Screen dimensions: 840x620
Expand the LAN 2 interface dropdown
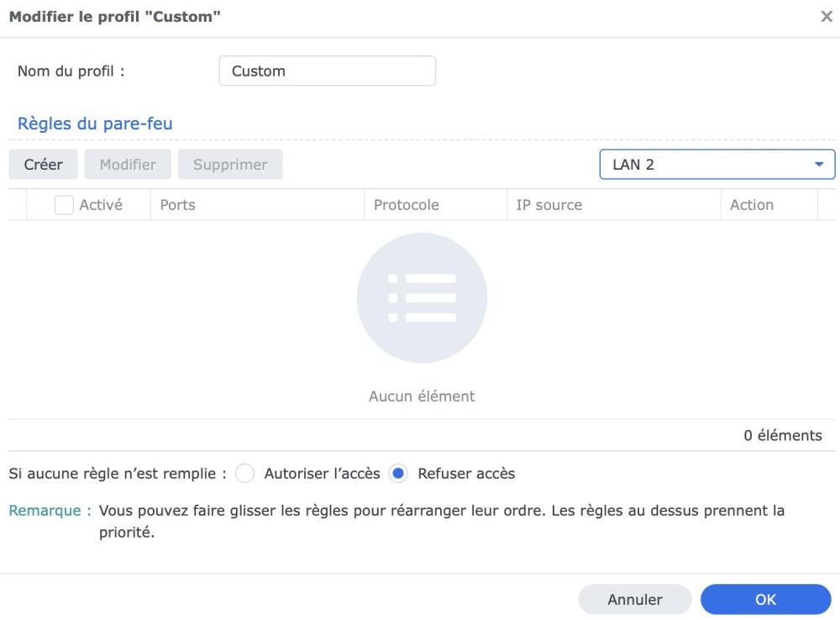pos(717,165)
